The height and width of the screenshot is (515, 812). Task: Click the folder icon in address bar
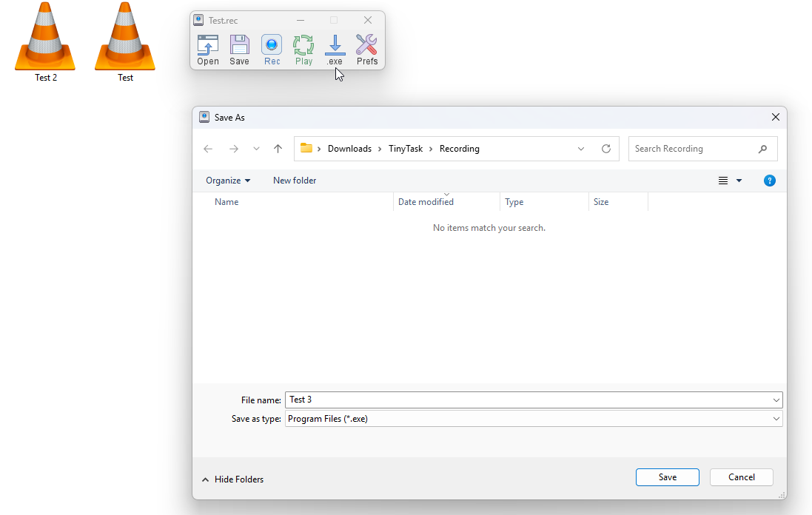(x=306, y=148)
